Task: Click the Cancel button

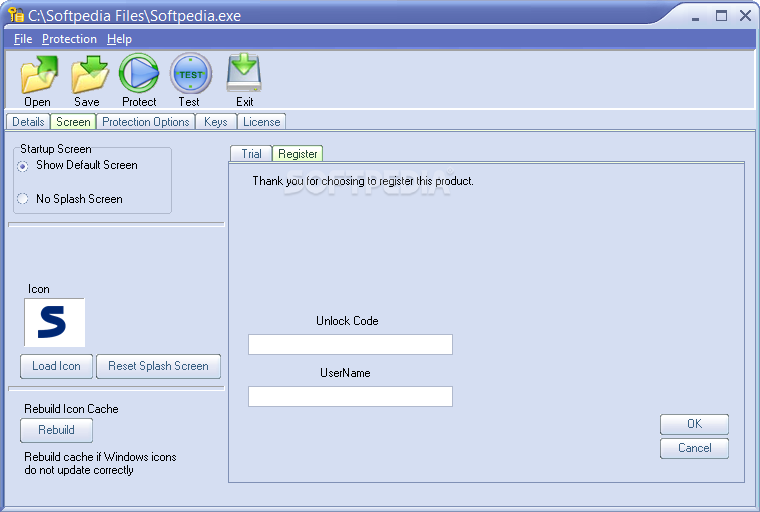Action: click(x=694, y=448)
